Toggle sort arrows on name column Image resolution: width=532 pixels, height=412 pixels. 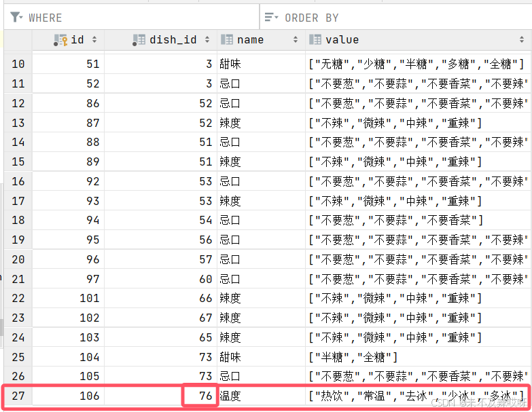point(296,39)
